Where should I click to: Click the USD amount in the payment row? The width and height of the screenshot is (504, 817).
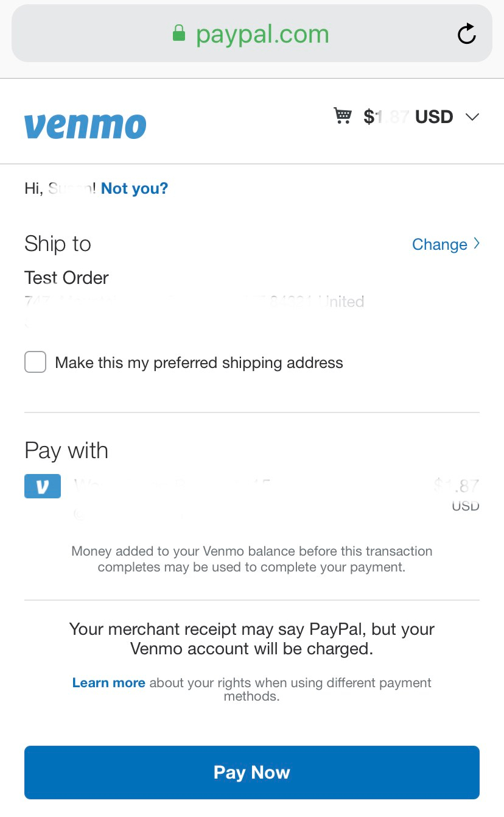458,492
